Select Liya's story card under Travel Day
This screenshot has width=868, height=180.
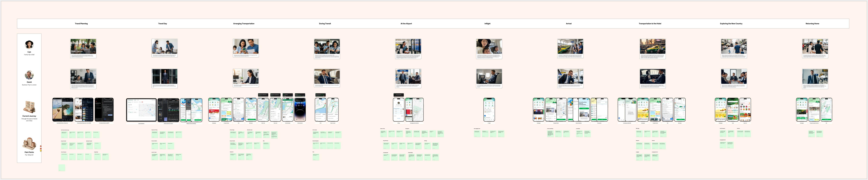[x=164, y=48]
